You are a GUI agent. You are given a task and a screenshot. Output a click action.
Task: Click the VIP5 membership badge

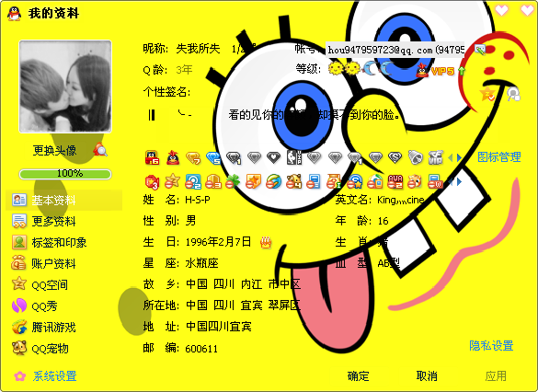point(435,71)
